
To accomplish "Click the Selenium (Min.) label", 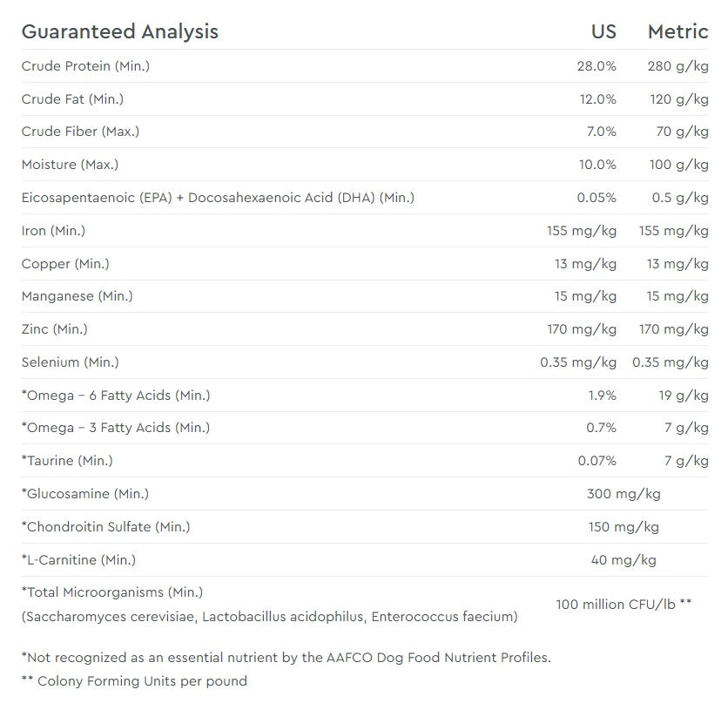I will [x=70, y=362].
